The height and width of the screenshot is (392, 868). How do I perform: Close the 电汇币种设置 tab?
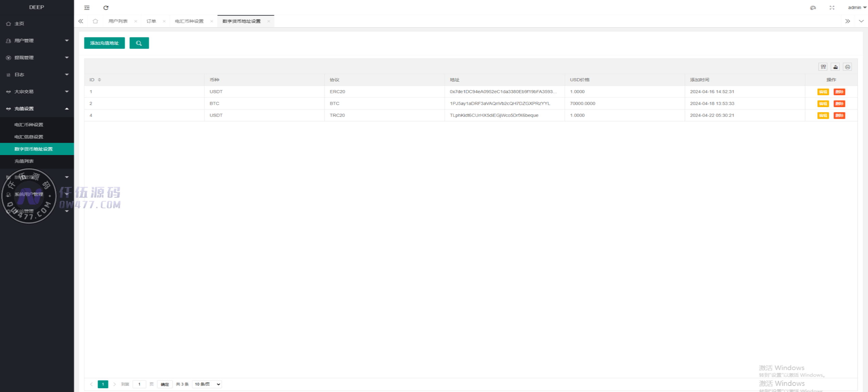[x=212, y=21]
